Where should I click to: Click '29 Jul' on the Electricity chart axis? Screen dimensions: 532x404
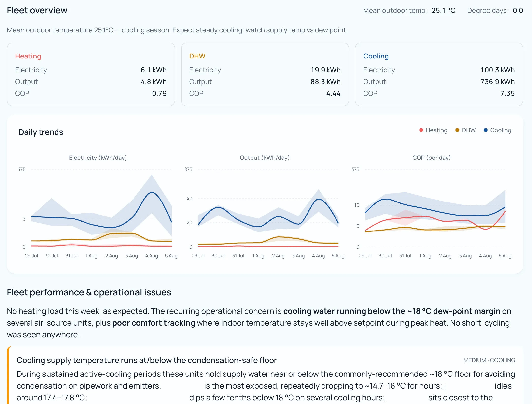pyautogui.click(x=31, y=256)
